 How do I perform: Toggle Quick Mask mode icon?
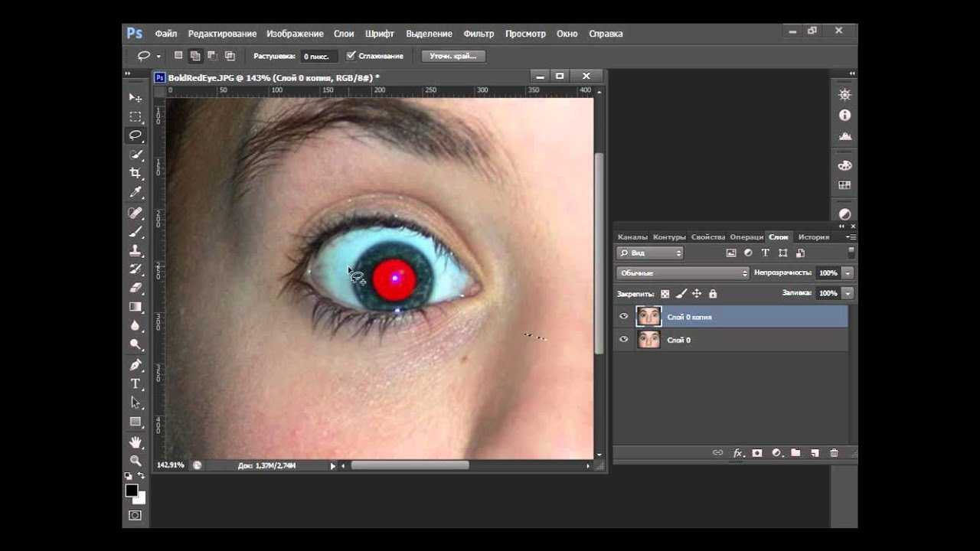[x=136, y=516]
